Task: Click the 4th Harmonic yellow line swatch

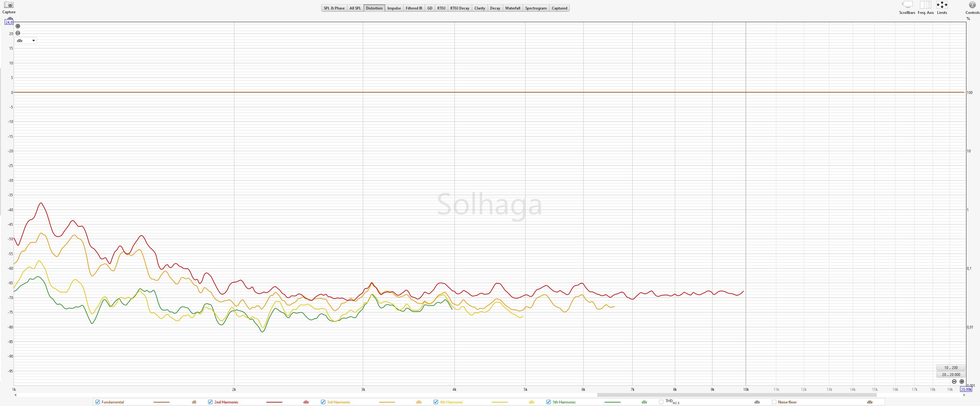Action: click(500, 402)
